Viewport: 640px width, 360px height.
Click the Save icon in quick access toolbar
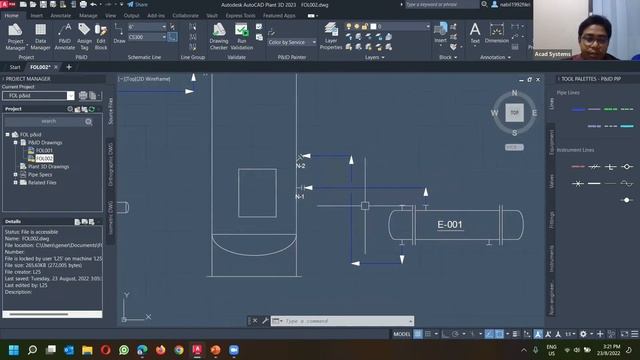coord(43,4)
